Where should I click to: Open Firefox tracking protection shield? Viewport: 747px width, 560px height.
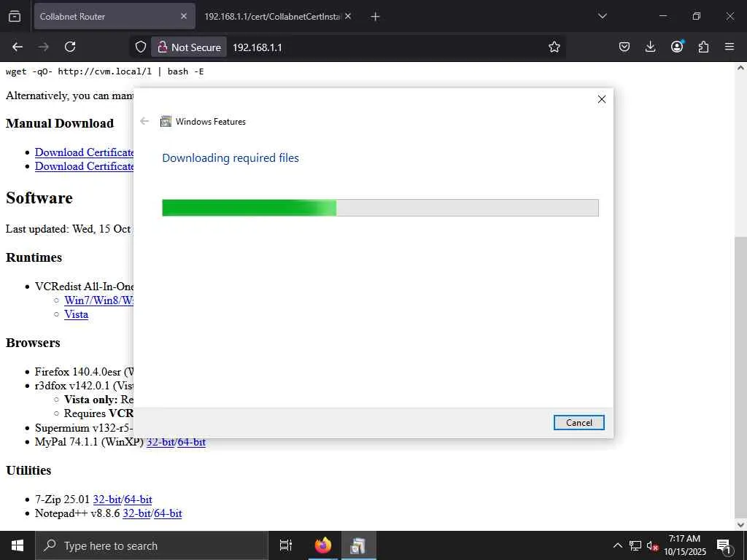click(x=141, y=47)
